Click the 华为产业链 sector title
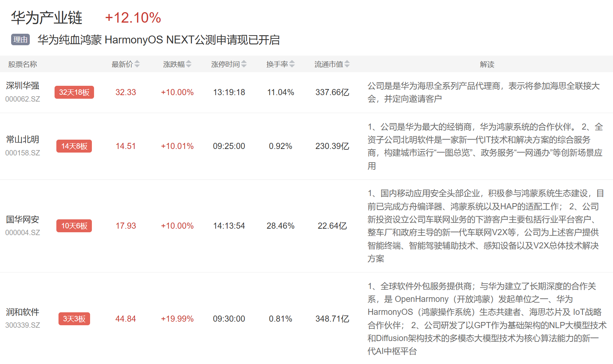Image resolution: width=613 pixels, height=364 pixels. coord(47,18)
